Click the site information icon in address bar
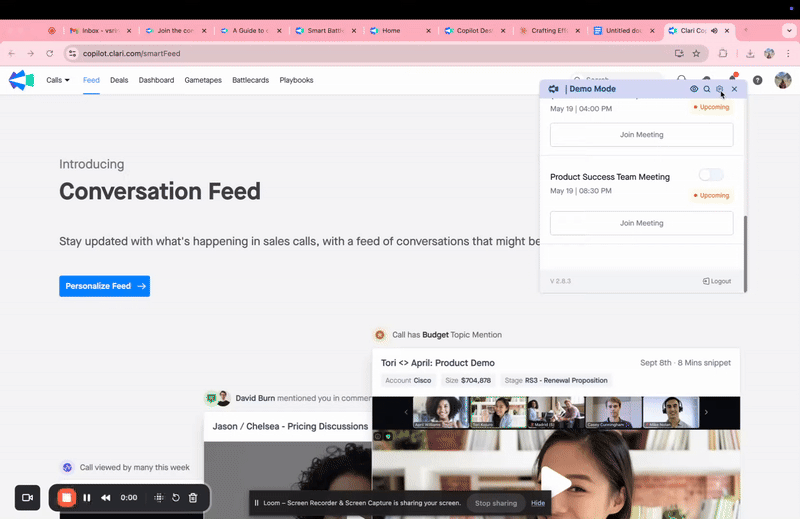This screenshot has height=519, width=800. tap(72, 53)
